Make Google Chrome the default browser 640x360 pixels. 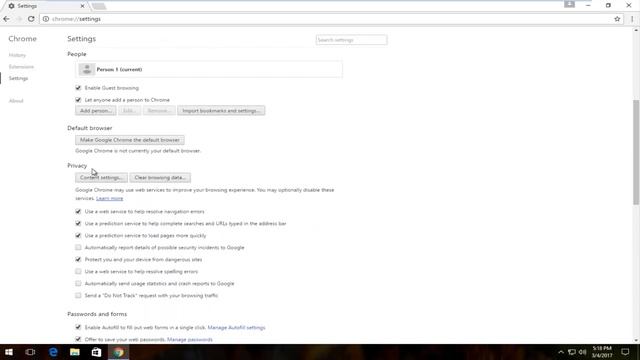point(130,140)
